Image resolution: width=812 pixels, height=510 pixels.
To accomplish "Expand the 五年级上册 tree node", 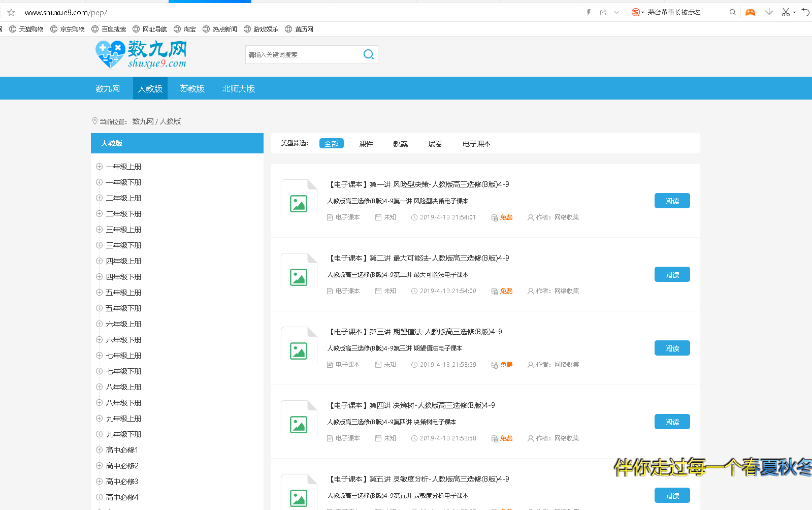I will pos(100,292).
